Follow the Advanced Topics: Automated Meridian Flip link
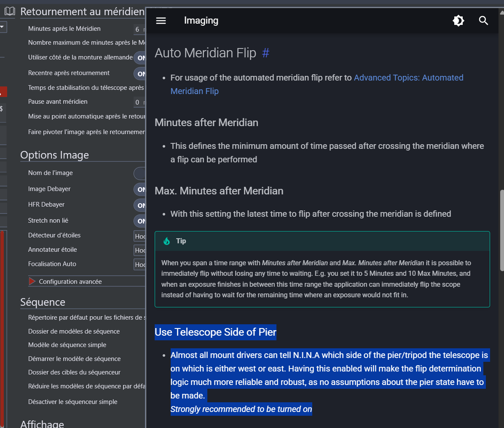 408,78
